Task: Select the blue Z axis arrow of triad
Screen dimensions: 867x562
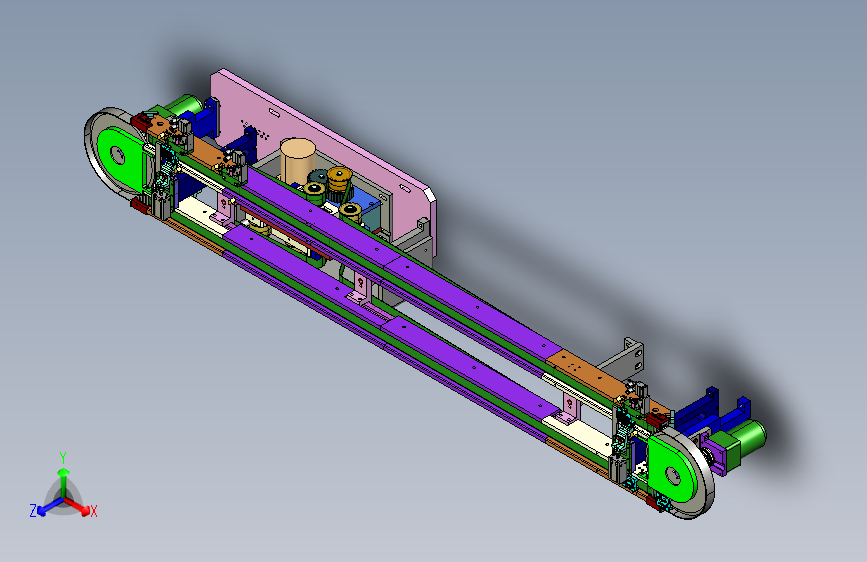Action: point(51,506)
